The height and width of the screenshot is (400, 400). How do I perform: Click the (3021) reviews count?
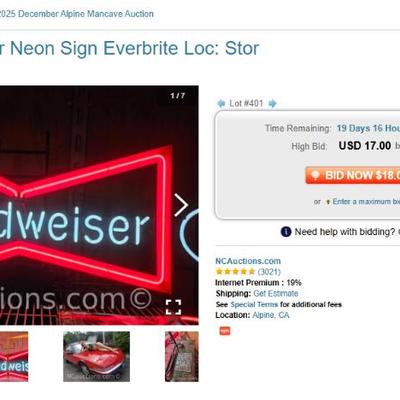coord(269,272)
